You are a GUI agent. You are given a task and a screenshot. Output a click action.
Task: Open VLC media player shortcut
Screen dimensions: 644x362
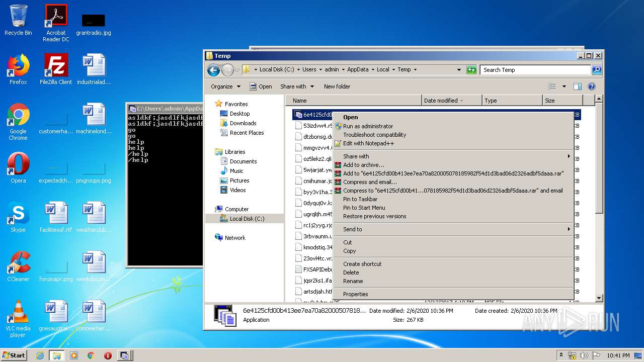pyautogui.click(x=18, y=319)
